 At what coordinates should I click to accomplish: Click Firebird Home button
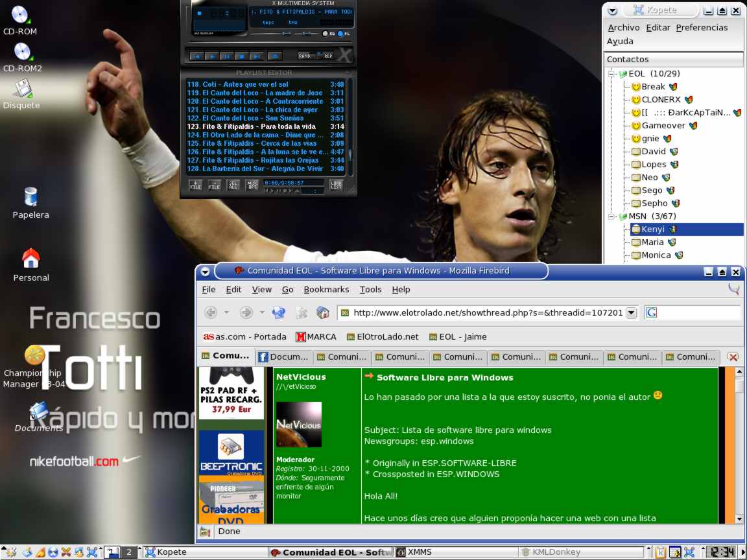[323, 312]
